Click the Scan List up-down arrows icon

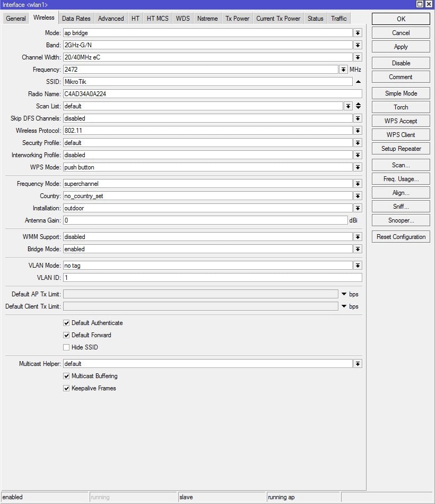(x=358, y=106)
